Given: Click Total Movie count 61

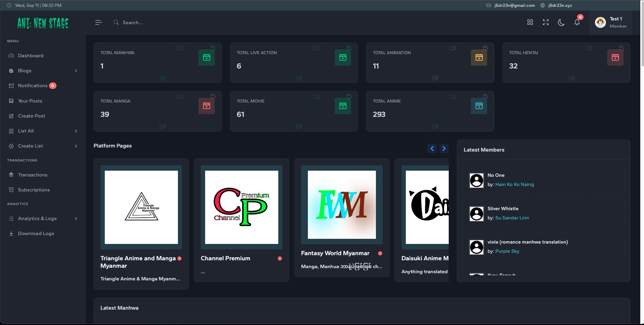Looking at the screenshot, I should [241, 114].
